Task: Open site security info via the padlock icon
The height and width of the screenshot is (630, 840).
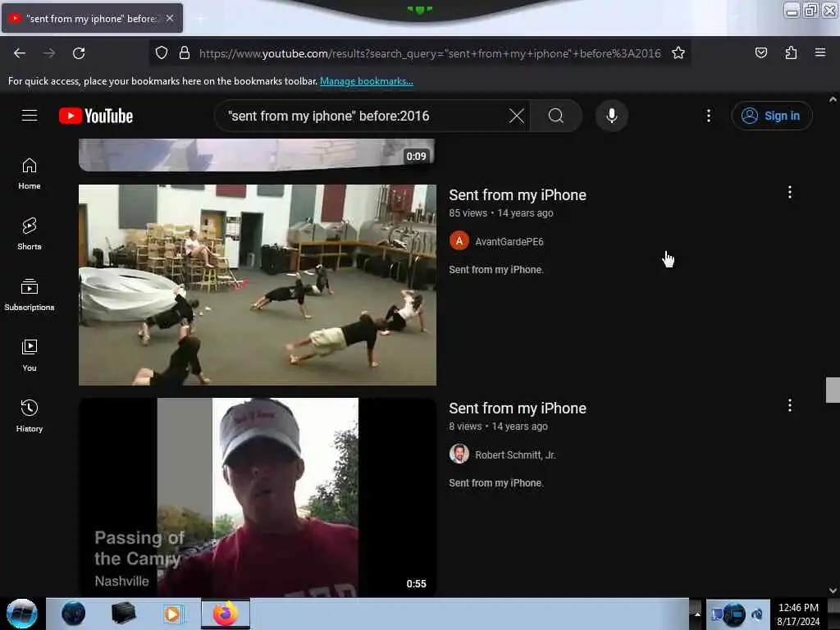Action: [x=185, y=53]
